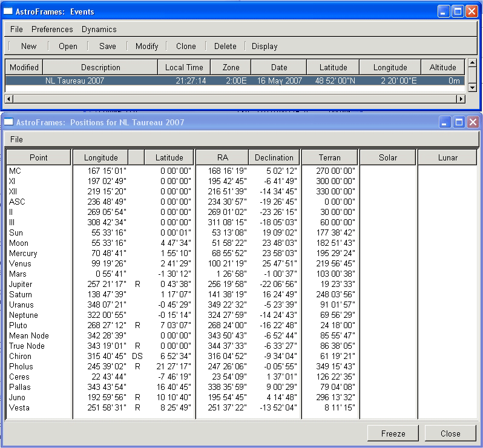This screenshot has width=483, height=448.
Task: Click the Clone toolbar button
Action: point(186,46)
